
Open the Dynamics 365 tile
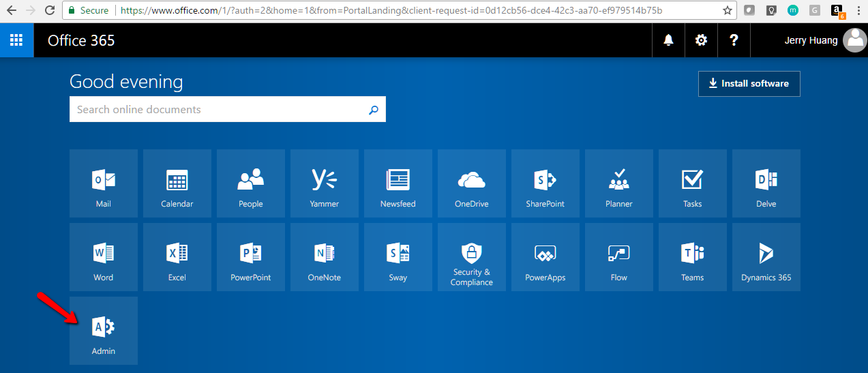[766, 257]
